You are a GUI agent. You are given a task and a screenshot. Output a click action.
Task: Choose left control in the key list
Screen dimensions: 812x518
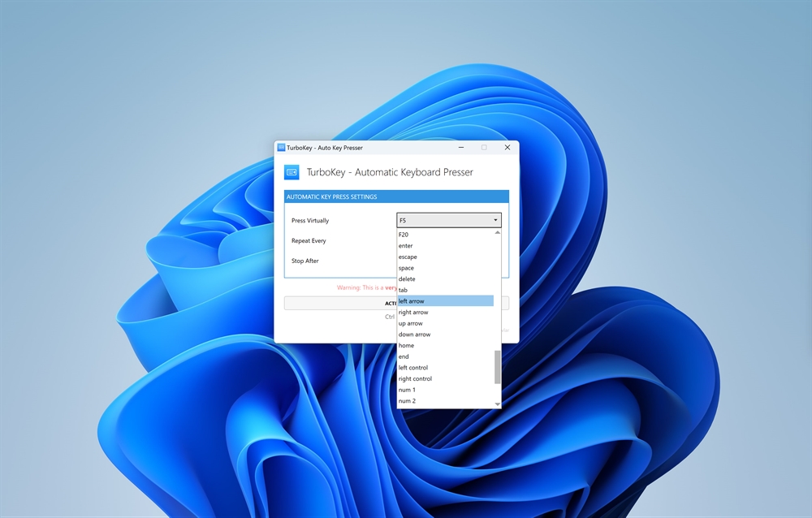(x=445, y=368)
